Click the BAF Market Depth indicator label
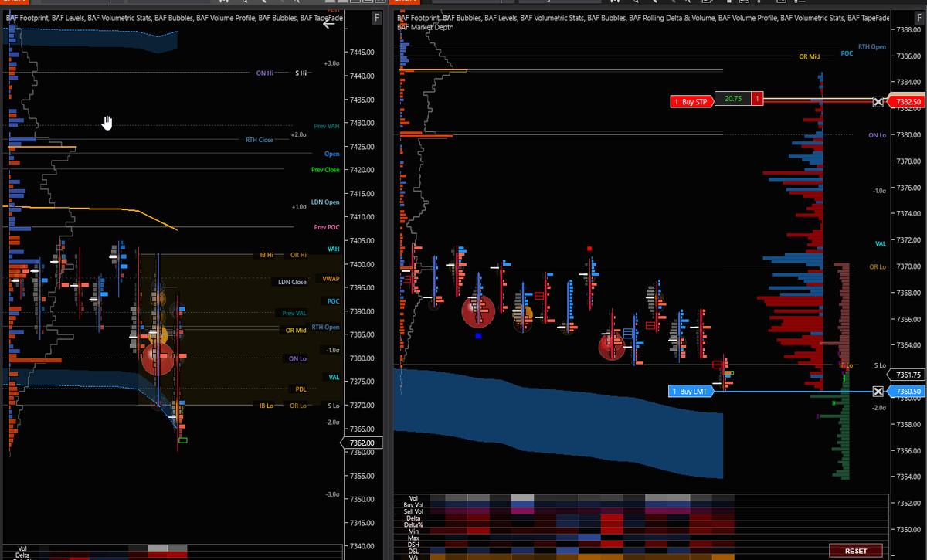Screen dimensions: 927x560 (426, 27)
